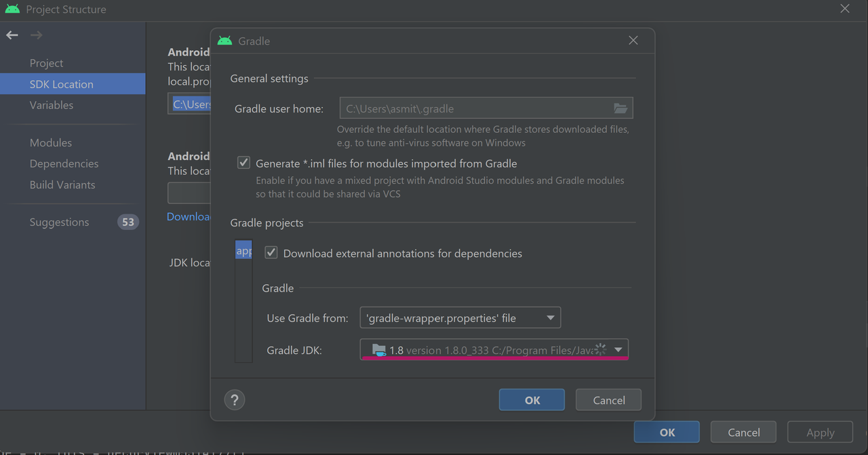
Task: Click the Download link behind dialog
Action: 189,216
